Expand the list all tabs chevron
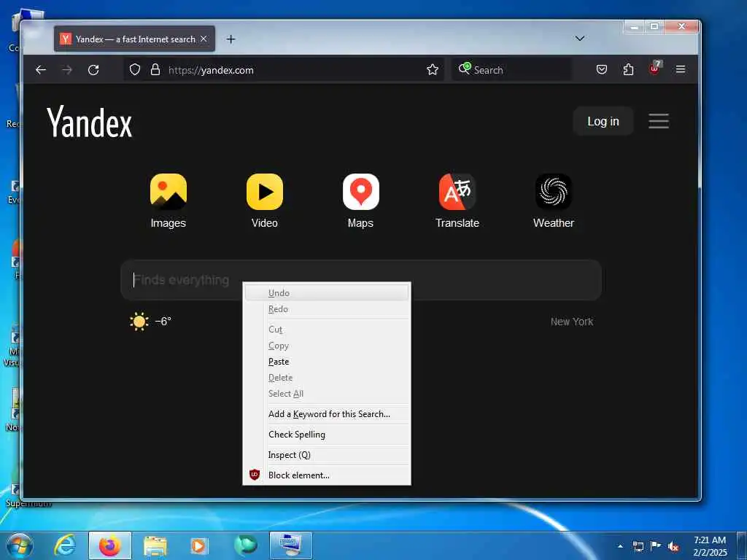This screenshot has height=560, width=747. pyautogui.click(x=580, y=38)
